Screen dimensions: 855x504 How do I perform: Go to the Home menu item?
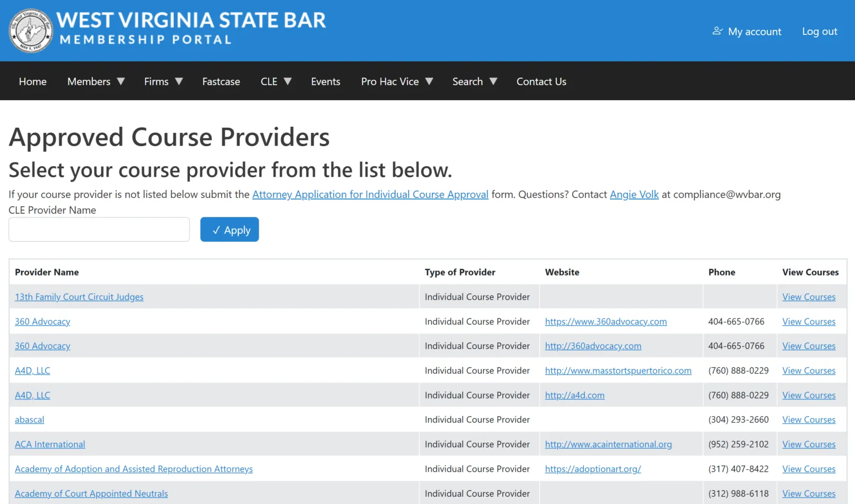[33, 81]
